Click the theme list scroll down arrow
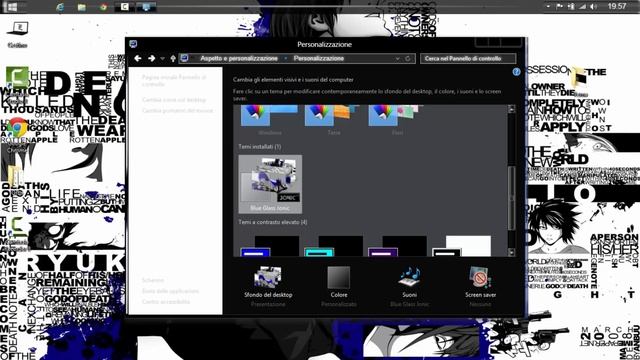The image size is (640, 360). (511, 253)
